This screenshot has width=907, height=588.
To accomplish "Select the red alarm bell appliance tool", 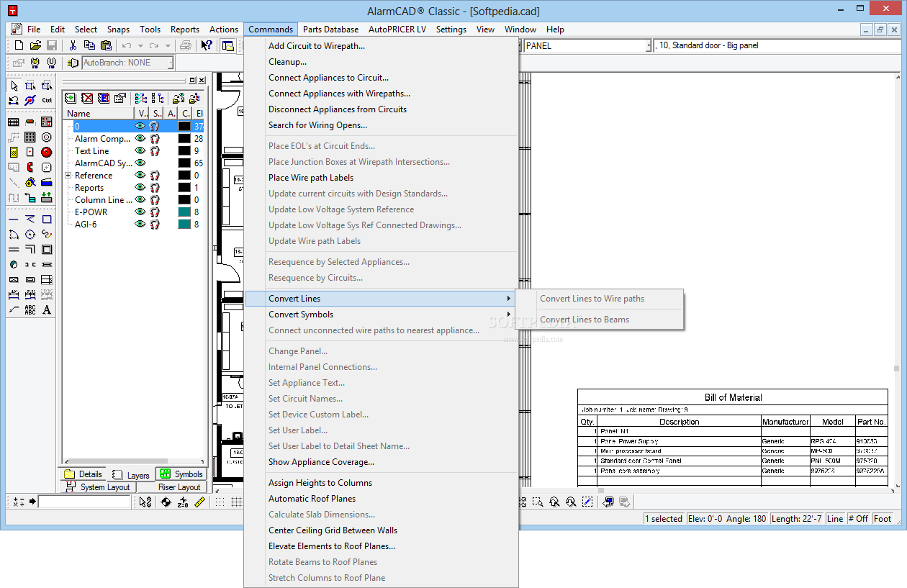I will (46, 152).
